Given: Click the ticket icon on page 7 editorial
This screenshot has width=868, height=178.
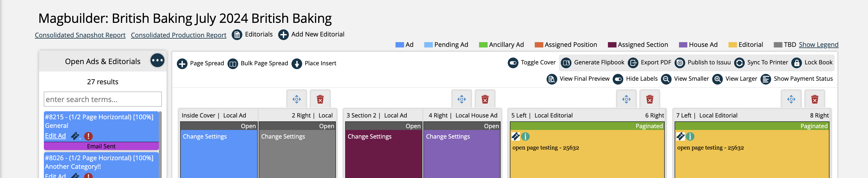Looking at the screenshot, I should (680, 136).
